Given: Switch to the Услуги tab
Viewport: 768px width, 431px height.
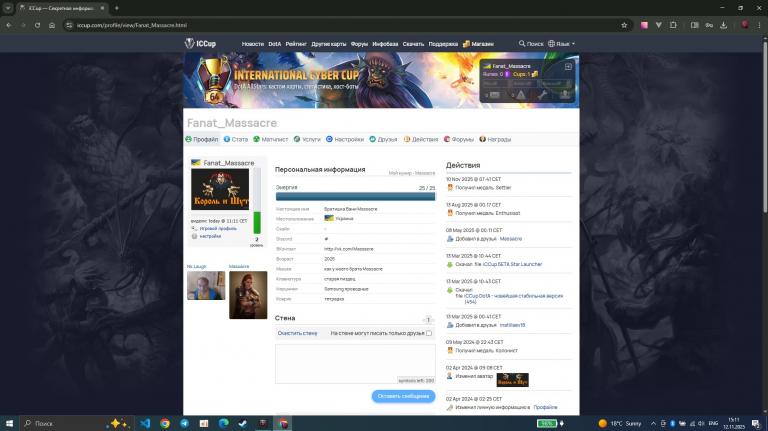Looking at the screenshot, I should pyautogui.click(x=307, y=140).
